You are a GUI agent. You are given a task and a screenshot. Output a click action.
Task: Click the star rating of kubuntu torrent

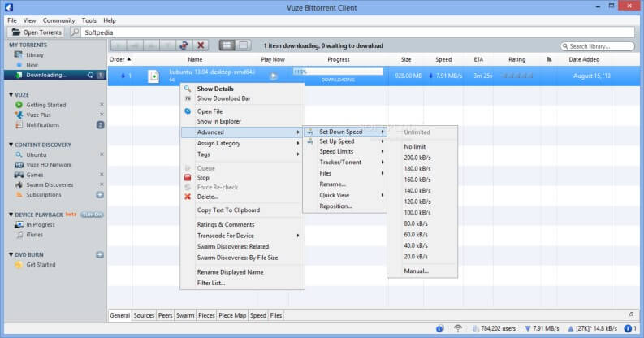[x=517, y=76]
